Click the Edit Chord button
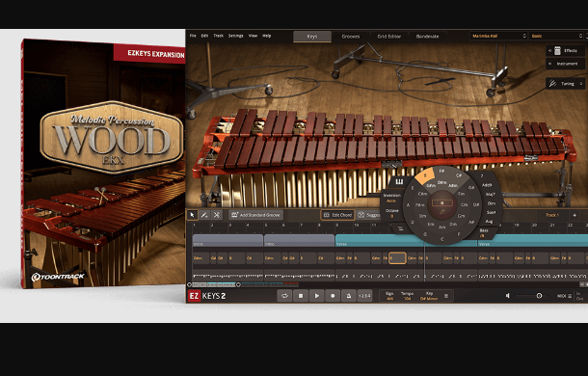This screenshot has height=376, width=588. 337,215
